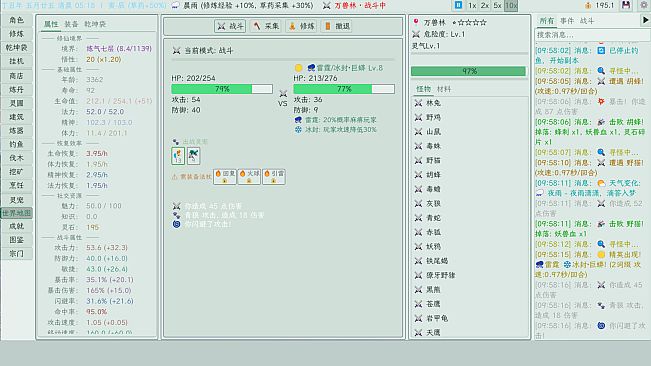
Task: Open the 挂机 sidebar page
Action: (17, 61)
